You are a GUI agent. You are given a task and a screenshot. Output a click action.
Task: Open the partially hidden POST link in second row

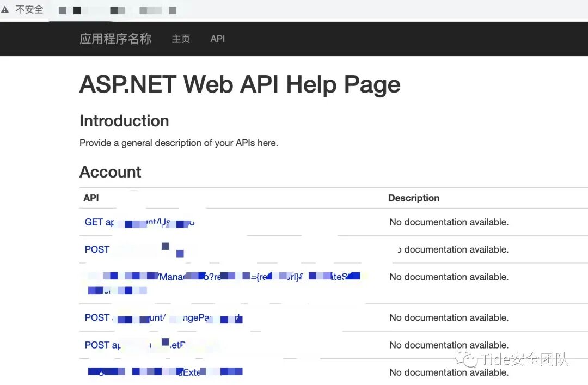pos(134,249)
